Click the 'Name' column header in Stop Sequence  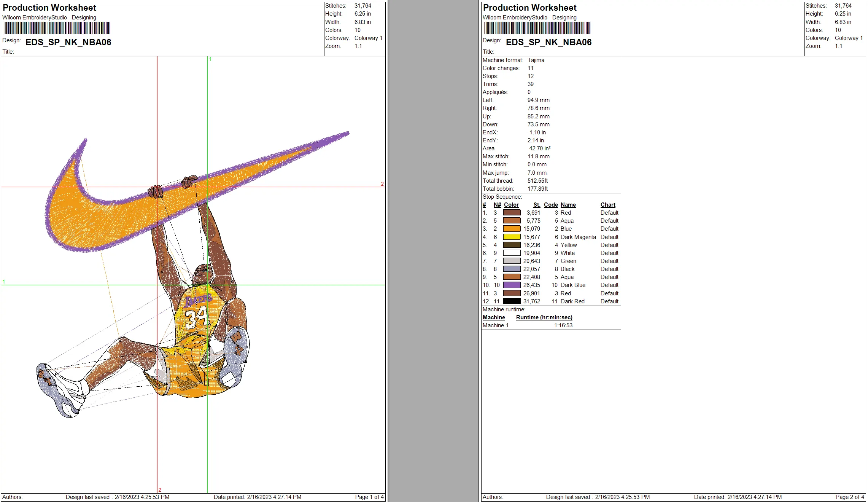pos(568,205)
